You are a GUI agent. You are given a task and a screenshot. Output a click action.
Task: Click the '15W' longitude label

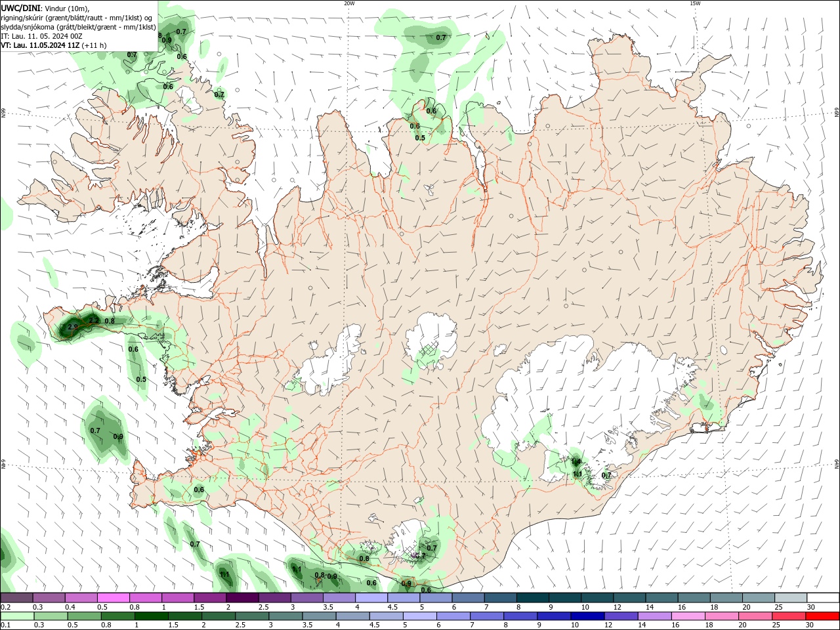[x=695, y=3]
